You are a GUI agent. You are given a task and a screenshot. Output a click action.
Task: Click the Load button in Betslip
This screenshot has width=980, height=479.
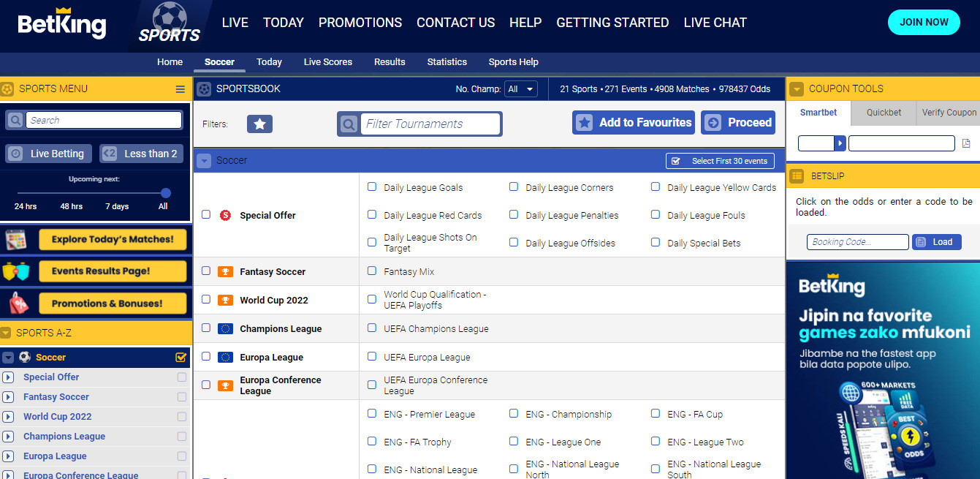click(937, 242)
